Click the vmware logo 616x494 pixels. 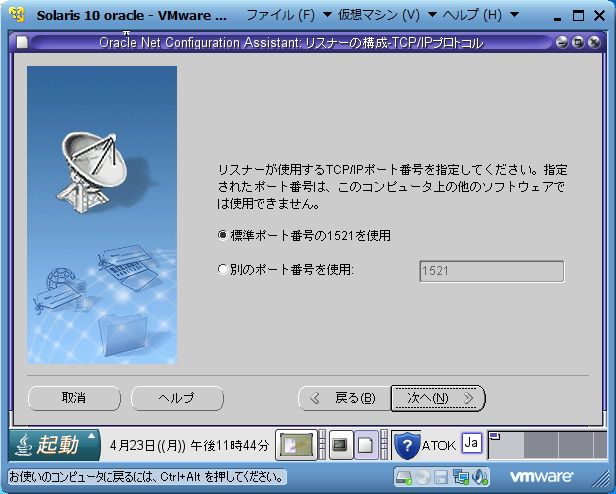point(541,476)
